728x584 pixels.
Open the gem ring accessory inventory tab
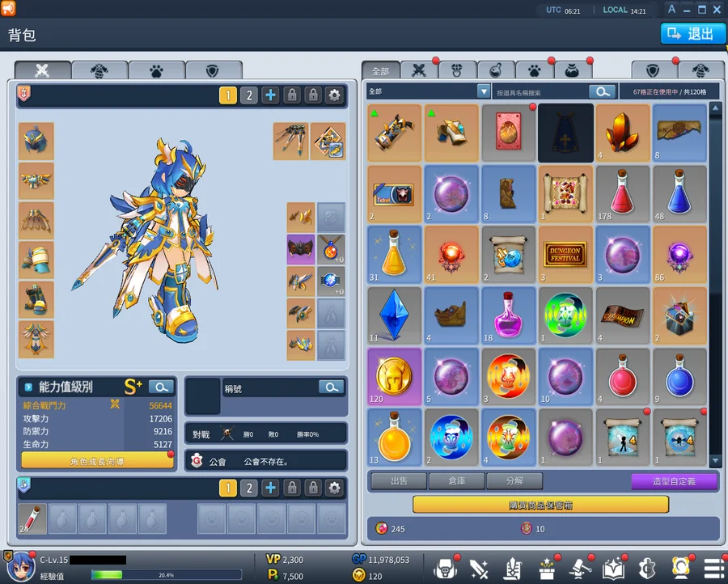[x=457, y=70]
